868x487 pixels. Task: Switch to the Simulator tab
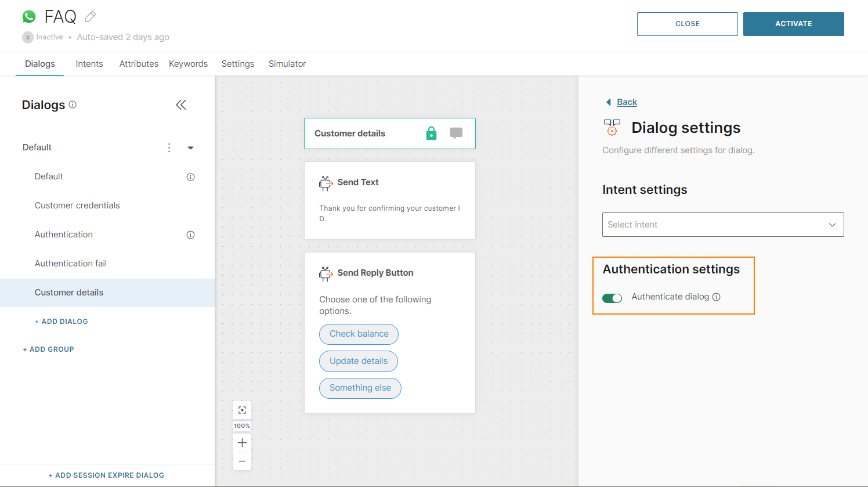click(x=287, y=64)
